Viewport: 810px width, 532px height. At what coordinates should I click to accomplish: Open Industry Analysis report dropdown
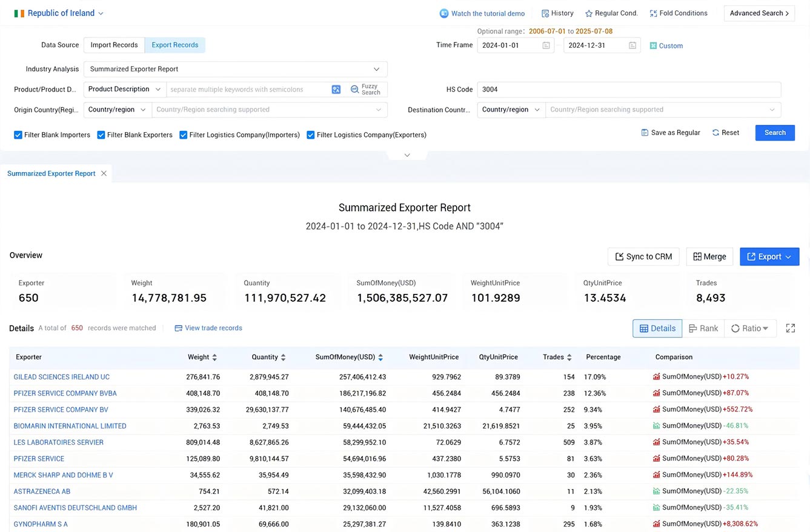pos(236,69)
